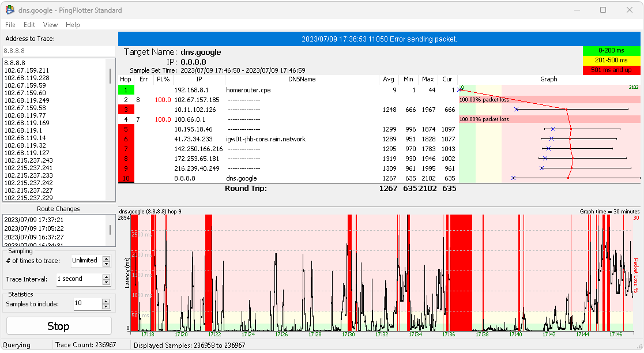Click the Route Changes list scrollbar
Screen dimensions: 644x353
tap(110, 230)
